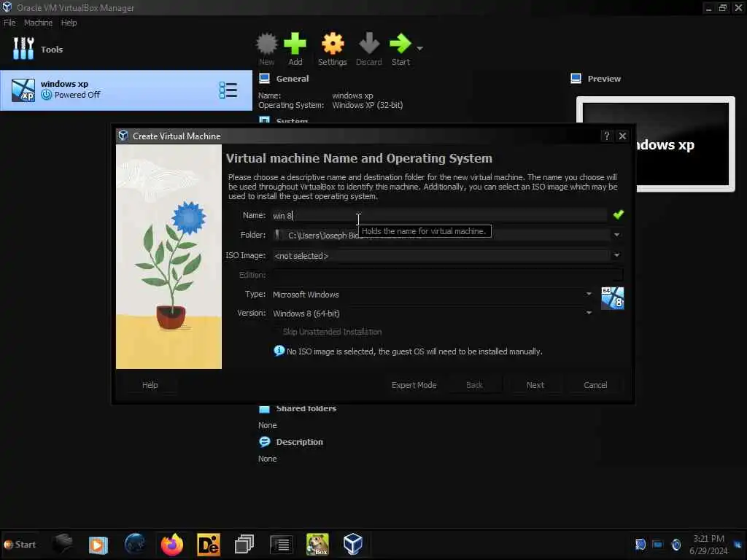Click the green Add toolbar icon
Image resolution: width=747 pixels, height=560 pixels.
click(x=295, y=44)
